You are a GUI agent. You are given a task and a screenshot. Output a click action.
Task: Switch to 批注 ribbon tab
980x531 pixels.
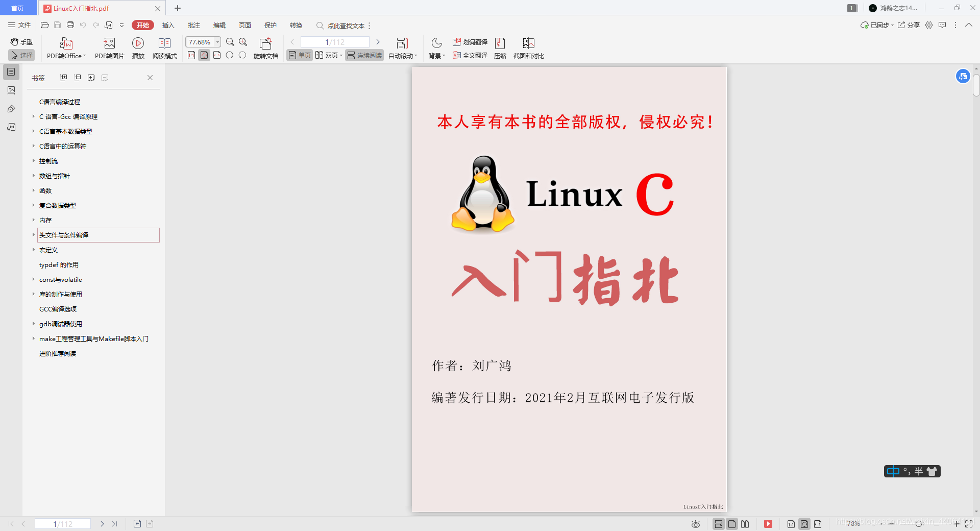click(x=194, y=25)
